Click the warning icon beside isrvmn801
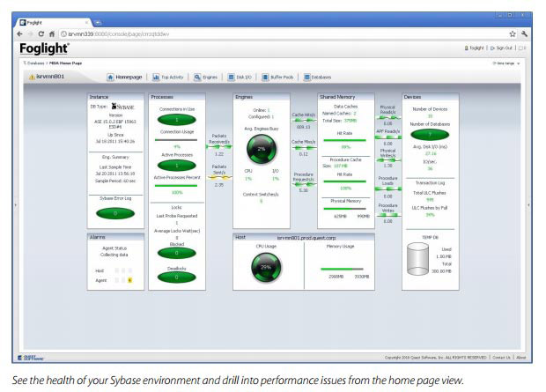Viewport: 546px width, 392px height. pyautogui.click(x=32, y=77)
